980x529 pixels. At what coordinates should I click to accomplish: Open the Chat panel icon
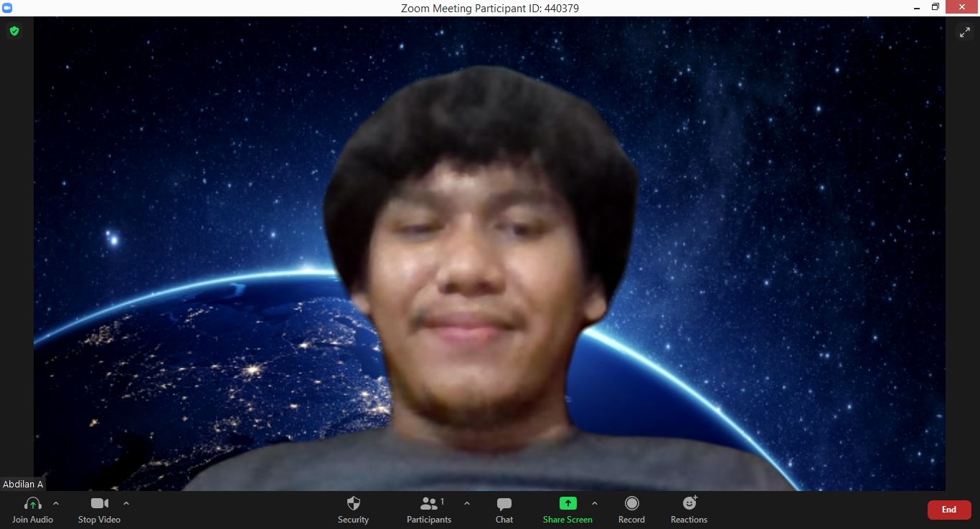pos(504,504)
